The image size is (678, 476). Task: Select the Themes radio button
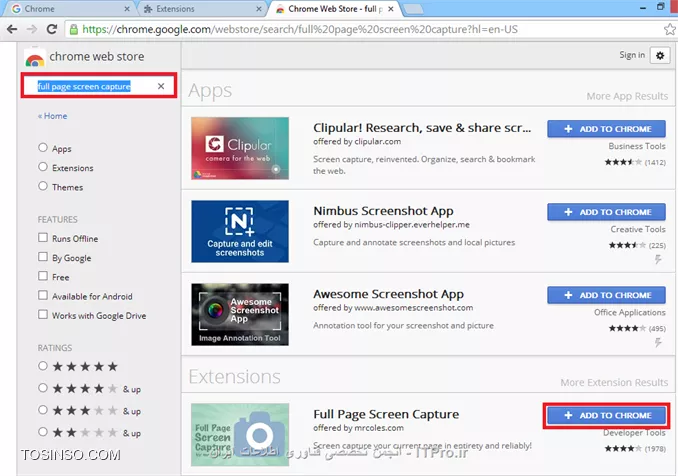[x=42, y=186]
